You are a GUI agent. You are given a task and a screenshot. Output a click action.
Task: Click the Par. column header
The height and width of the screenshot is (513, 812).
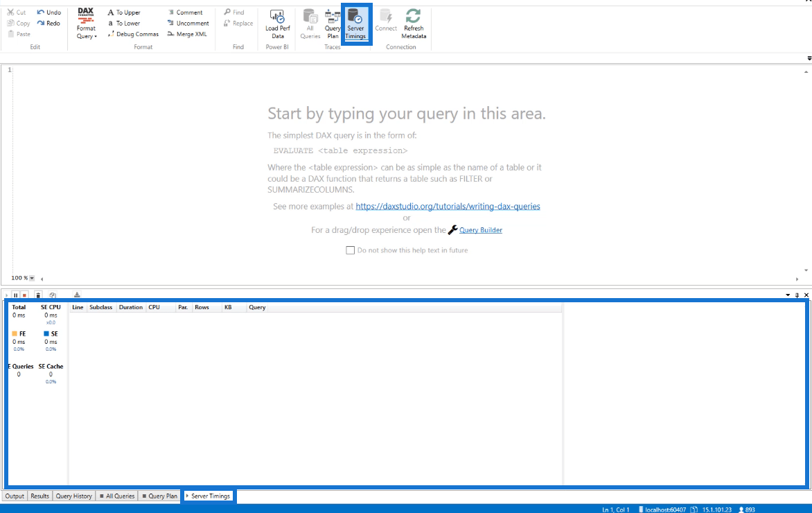[183, 307]
